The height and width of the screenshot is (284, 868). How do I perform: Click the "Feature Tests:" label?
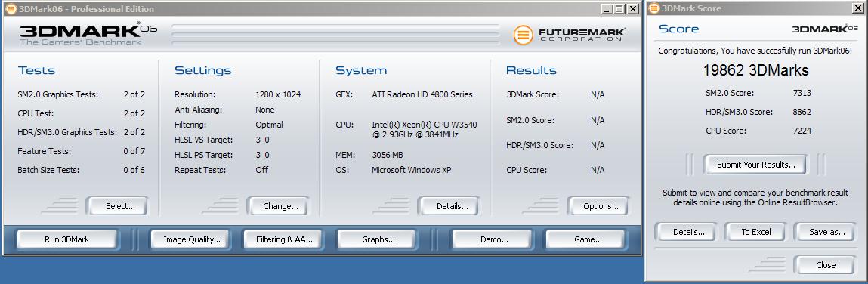(x=44, y=151)
